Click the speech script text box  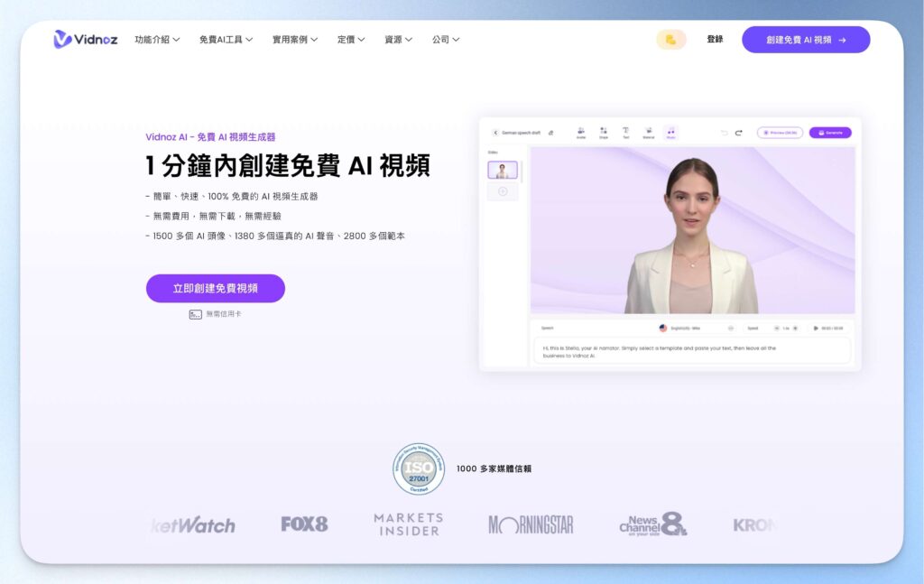click(x=692, y=351)
